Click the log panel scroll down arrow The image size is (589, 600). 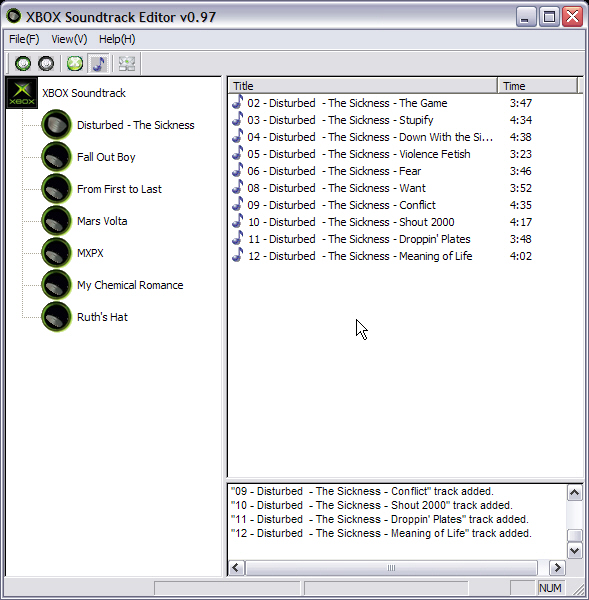574,551
